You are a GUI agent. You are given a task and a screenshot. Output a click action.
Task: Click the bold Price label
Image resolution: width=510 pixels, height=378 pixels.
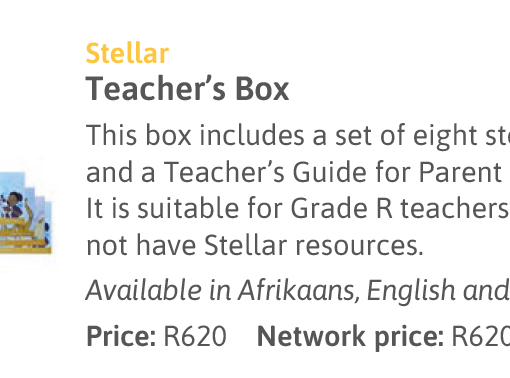[121, 336]
